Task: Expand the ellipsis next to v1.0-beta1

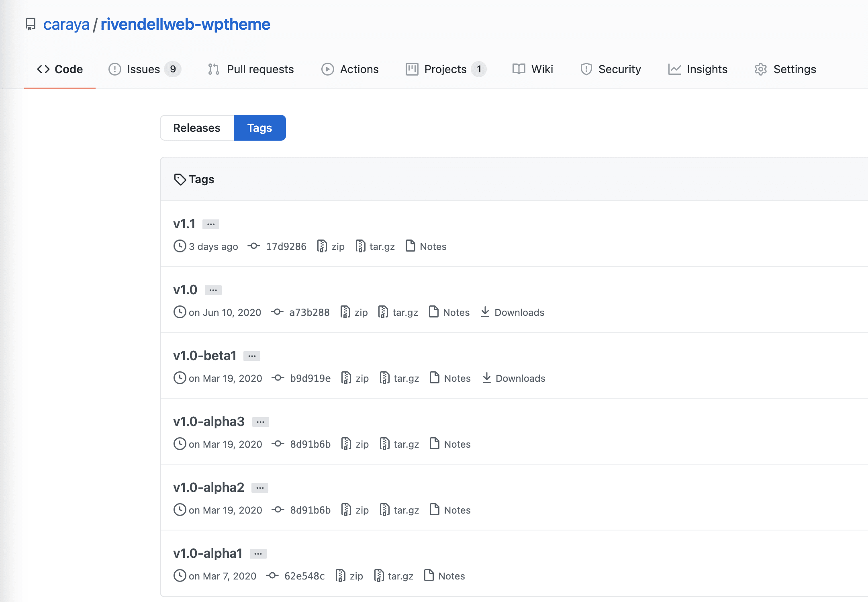Action: pyautogui.click(x=252, y=356)
